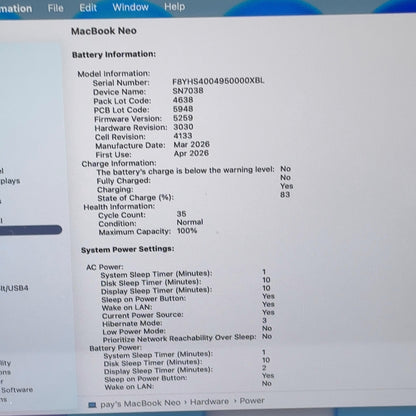416x416 pixels.
Task: Open the Window menu
Action: pyautogui.click(x=130, y=7)
